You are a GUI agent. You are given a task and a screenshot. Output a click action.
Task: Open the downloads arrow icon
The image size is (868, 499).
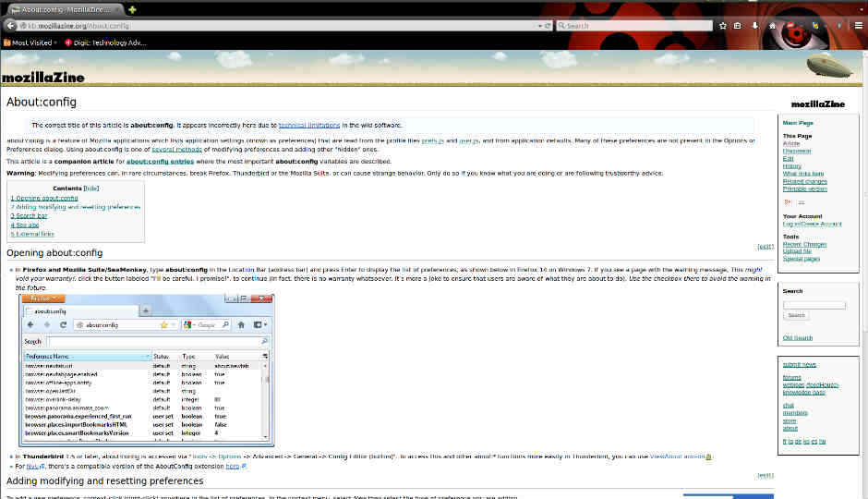754,26
